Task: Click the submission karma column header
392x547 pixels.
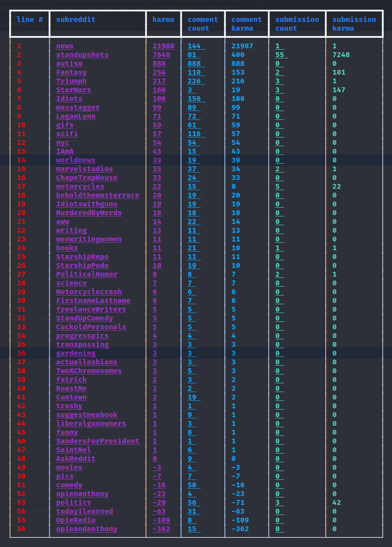Action: click(x=354, y=24)
